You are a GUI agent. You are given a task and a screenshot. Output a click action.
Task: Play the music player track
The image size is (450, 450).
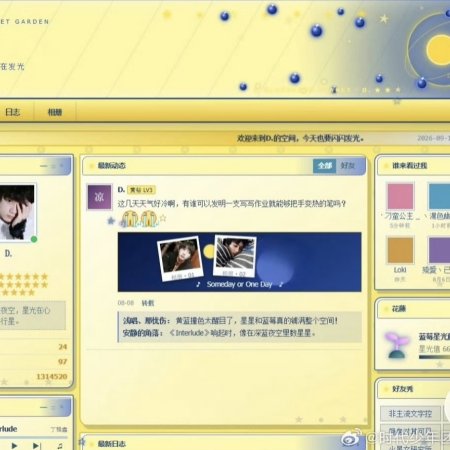point(14,445)
